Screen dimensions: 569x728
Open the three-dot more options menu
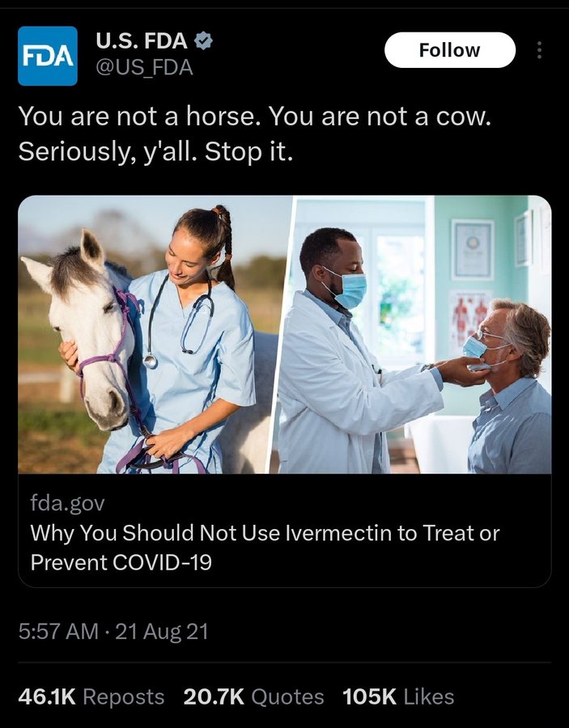(539, 50)
